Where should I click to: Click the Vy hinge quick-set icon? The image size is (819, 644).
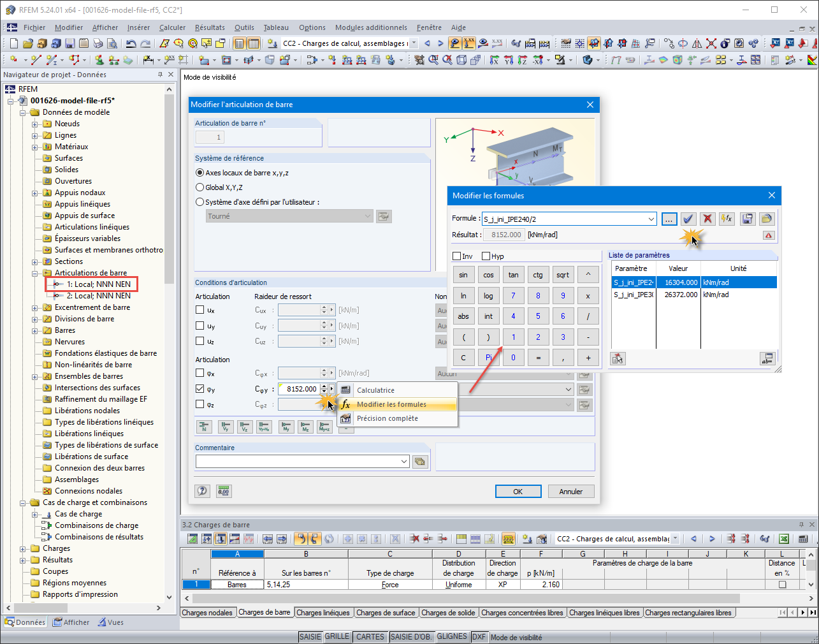tap(226, 427)
